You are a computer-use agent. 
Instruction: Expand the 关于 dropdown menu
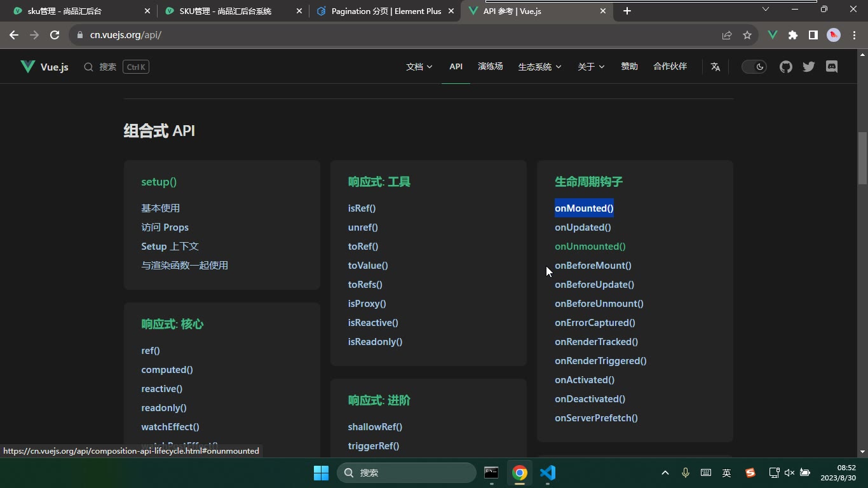pyautogui.click(x=591, y=67)
